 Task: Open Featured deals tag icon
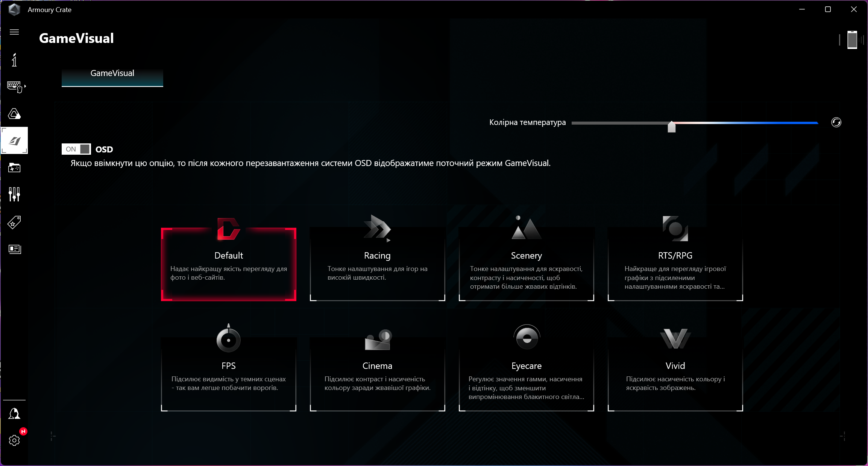(14, 222)
